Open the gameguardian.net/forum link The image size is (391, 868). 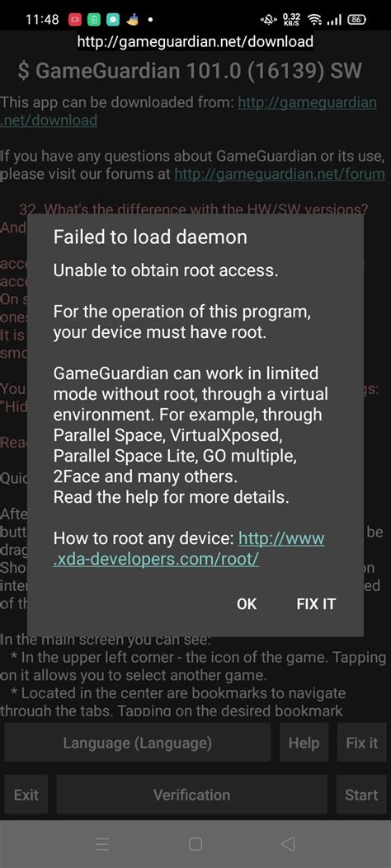pos(280,174)
